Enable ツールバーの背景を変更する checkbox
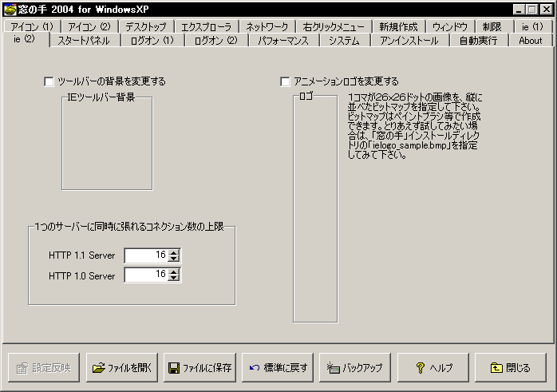This screenshot has height=392, width=557. (x=49, y=81)
